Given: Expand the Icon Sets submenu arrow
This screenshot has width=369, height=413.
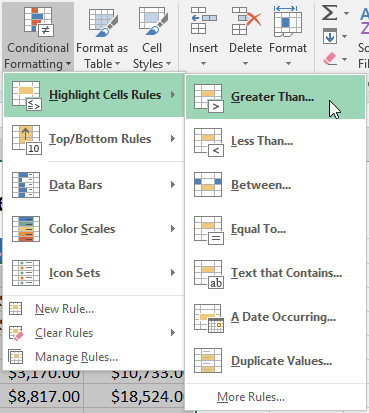Looking at the screenshot, I should pos(173,272).
